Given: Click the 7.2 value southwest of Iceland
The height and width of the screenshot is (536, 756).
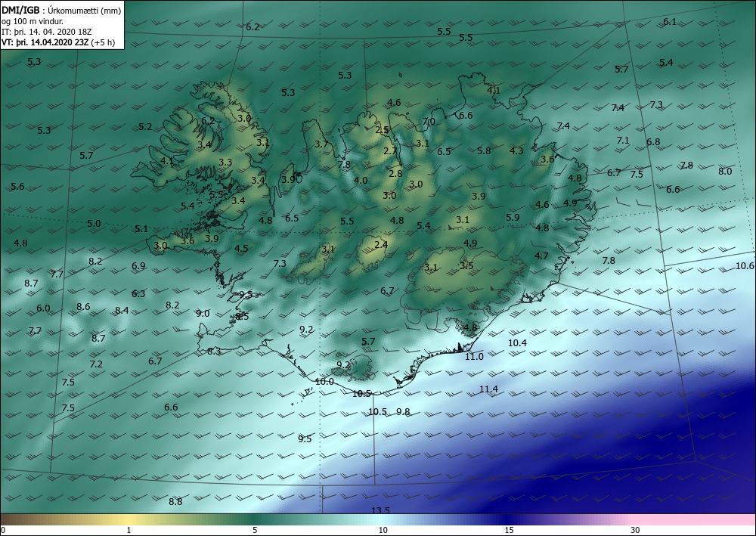Looking at the screenshot, I should tap(96, 364).
